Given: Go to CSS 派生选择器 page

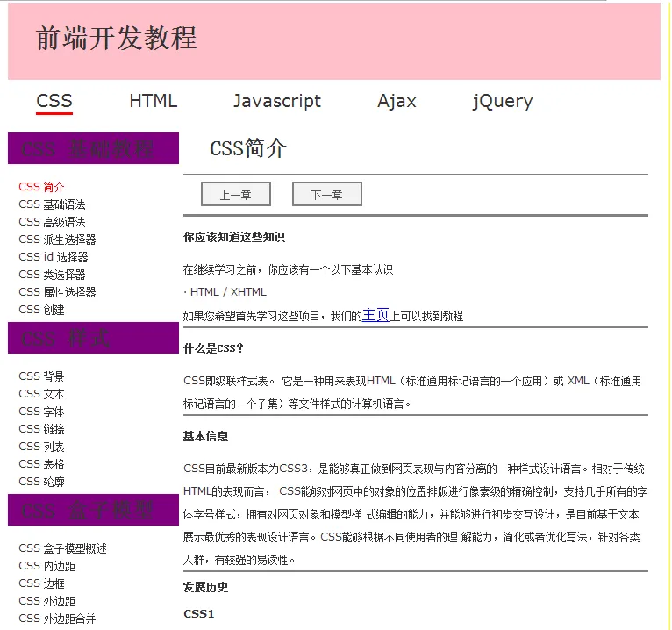Looking at the screenshot, I should [x=57, y=240].
